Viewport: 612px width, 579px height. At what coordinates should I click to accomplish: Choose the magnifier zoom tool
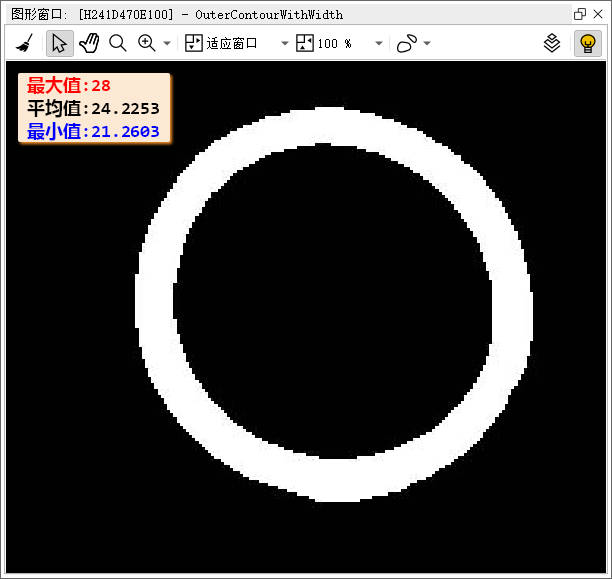(117, 43)
